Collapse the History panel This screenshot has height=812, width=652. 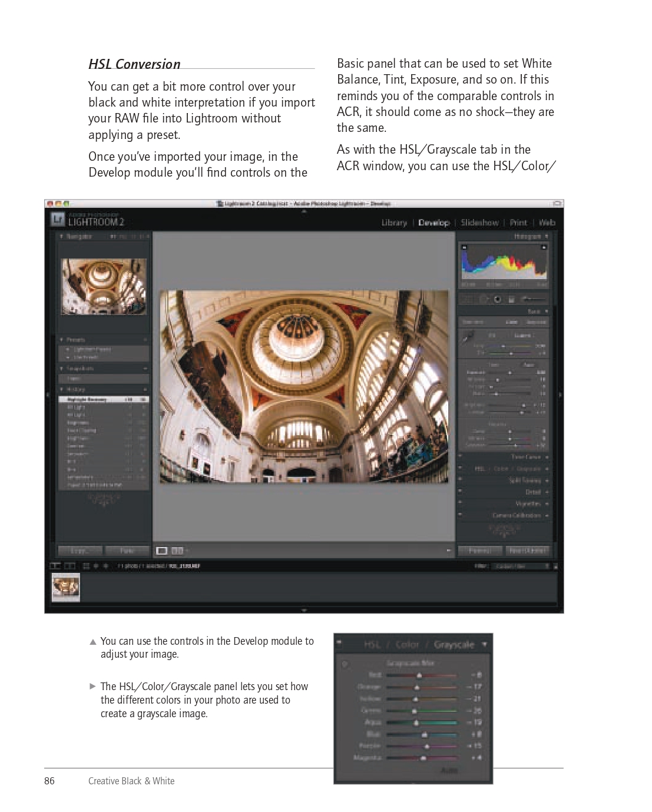[61, 389]
